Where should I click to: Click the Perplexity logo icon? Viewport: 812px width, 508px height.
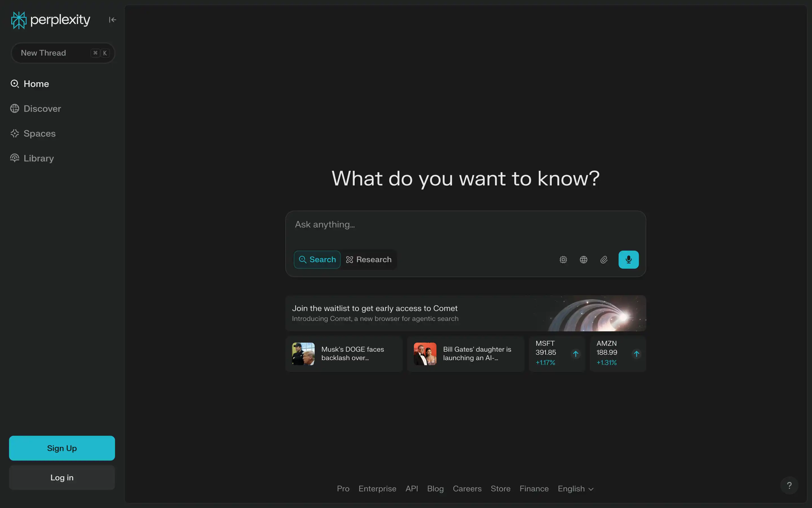[x=18, y=20]
